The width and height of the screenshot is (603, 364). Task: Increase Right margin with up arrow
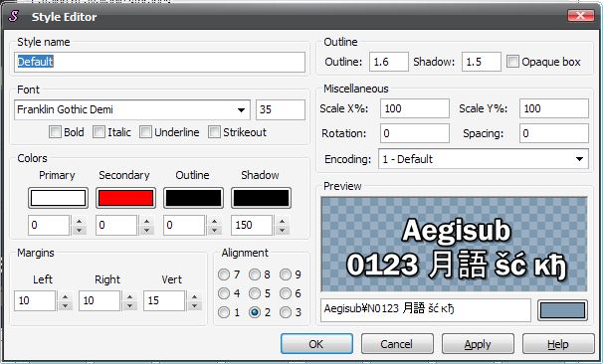[129, 296]
